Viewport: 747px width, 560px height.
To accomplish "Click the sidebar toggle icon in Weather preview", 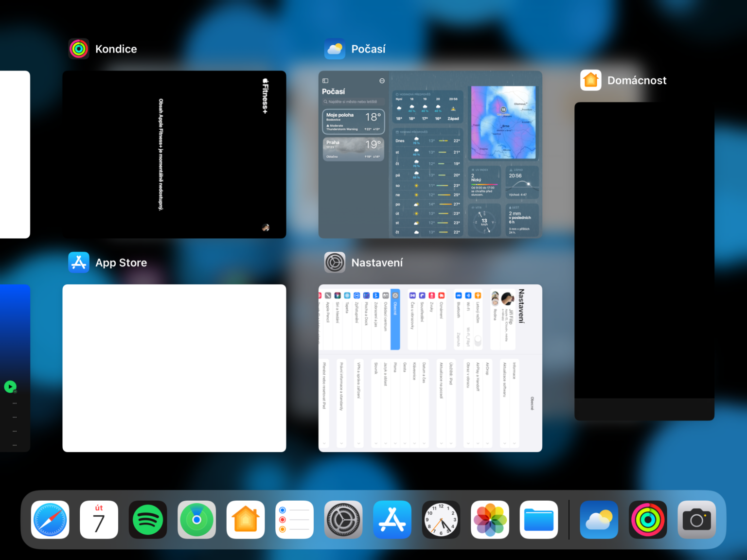I will click(x=325, y=81).
